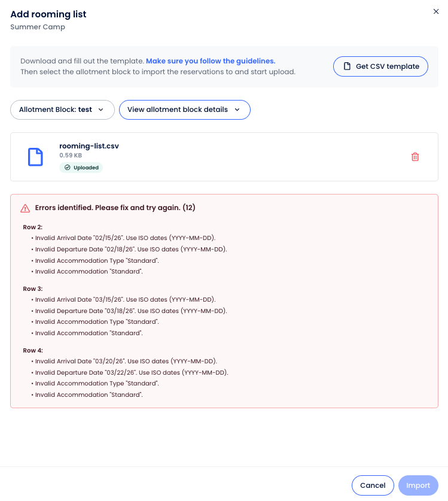Screen dimensions: 448x501
Task: Click the checkmark icon in Uploaded badge
Action: (x=68, y=168)
